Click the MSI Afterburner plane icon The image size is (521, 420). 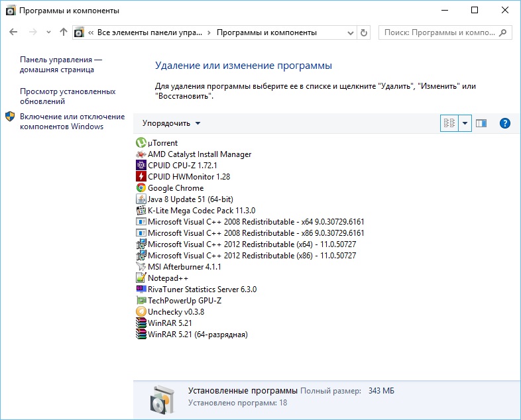click(x=141, y=266)
